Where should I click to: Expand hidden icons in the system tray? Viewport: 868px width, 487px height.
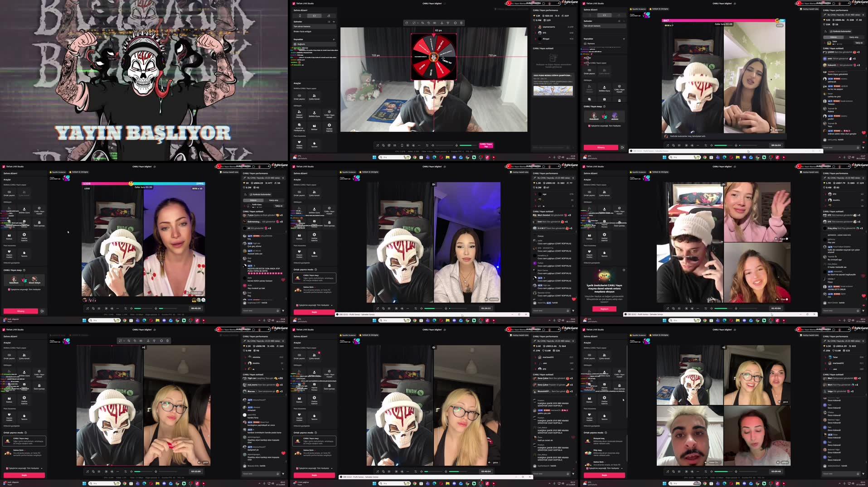point(550,157)
